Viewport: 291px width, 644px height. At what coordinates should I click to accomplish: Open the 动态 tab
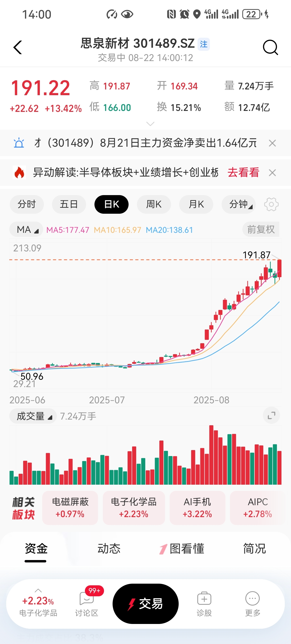click(x=109, y=549)
